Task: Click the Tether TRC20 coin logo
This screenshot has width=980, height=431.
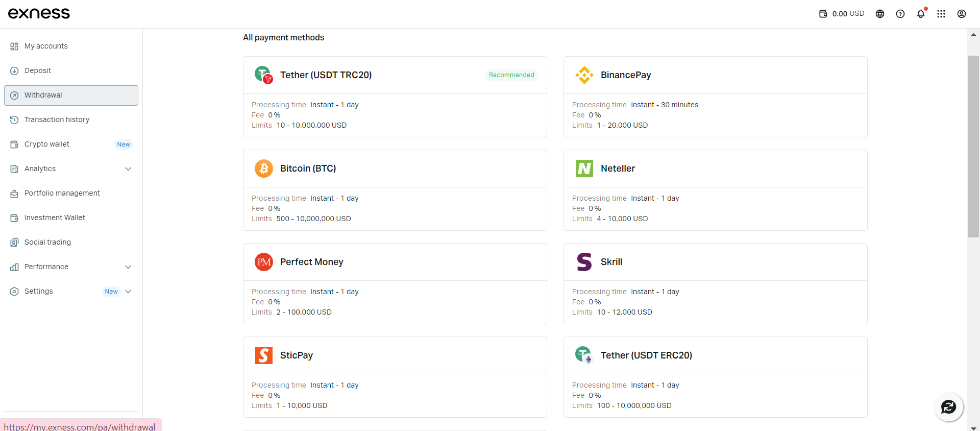Action: [x=264, y=75]
